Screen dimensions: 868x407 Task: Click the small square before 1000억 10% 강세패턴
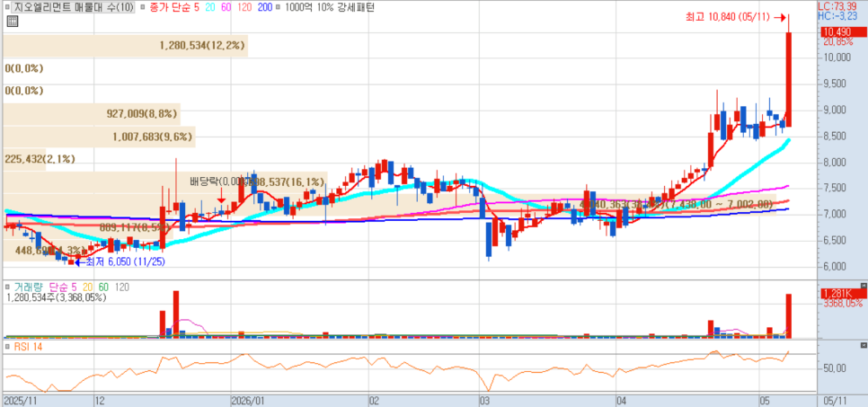pyautogui.click(x=278, y=8)
